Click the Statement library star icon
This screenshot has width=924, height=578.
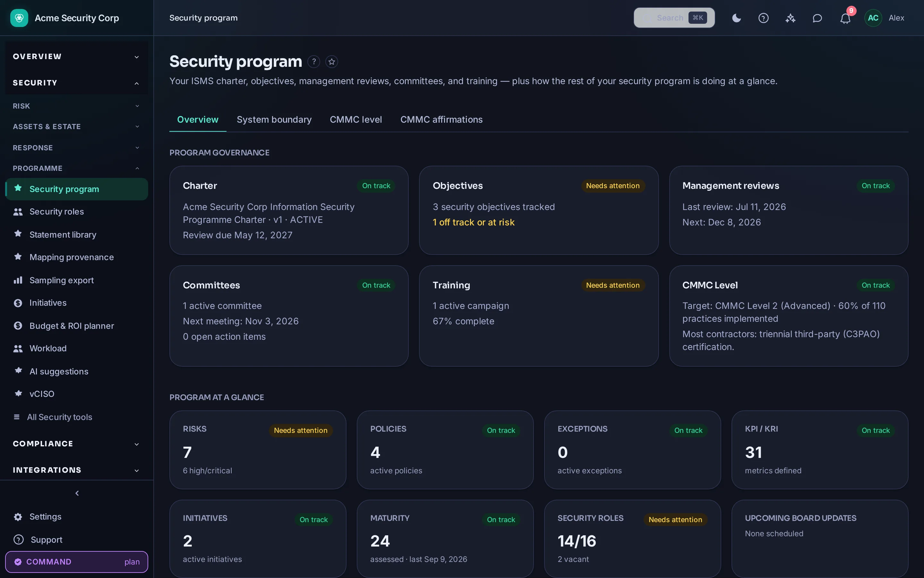(x=18, y=234)
